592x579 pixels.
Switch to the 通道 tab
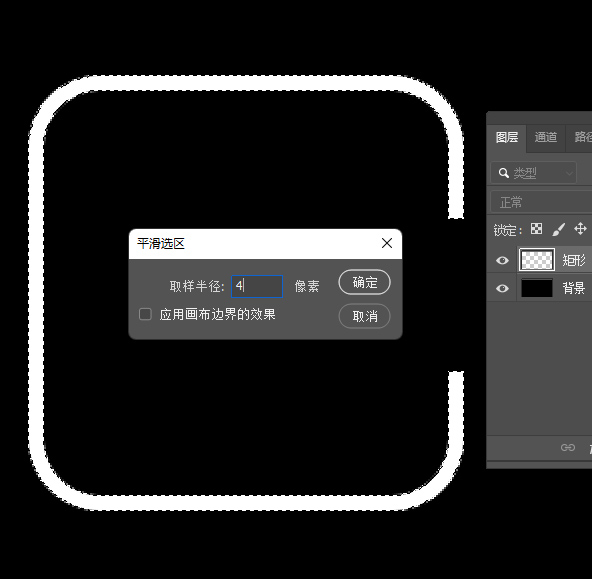[546, 137]
